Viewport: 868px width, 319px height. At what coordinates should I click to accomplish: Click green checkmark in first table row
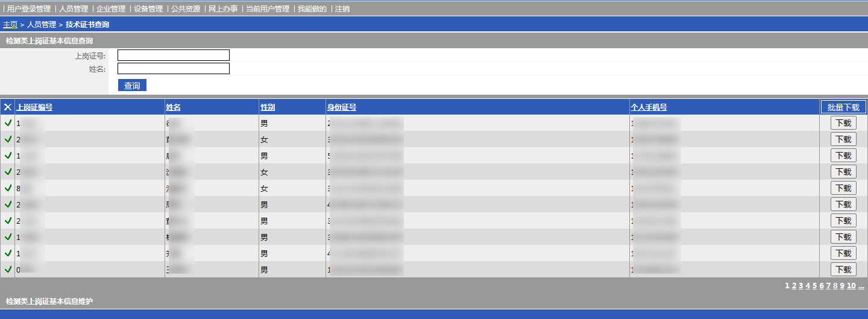click(x=8, y=123)
